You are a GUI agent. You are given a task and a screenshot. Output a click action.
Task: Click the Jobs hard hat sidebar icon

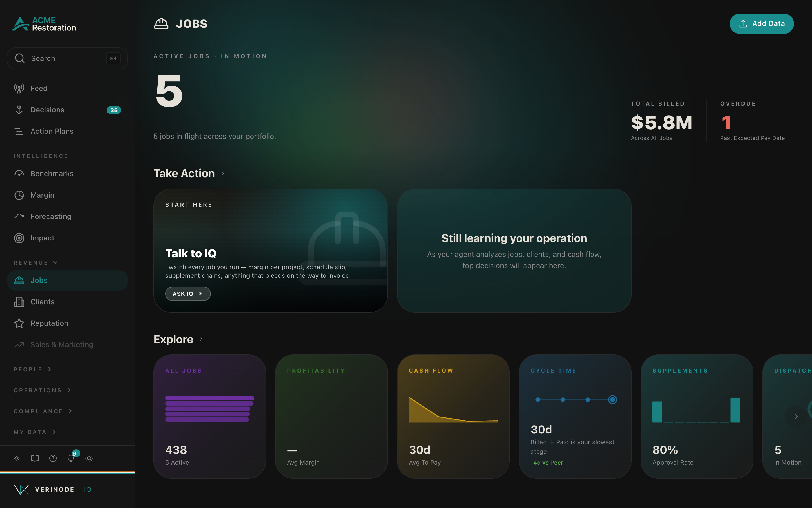pyautogui.click(x=19, y=280)
